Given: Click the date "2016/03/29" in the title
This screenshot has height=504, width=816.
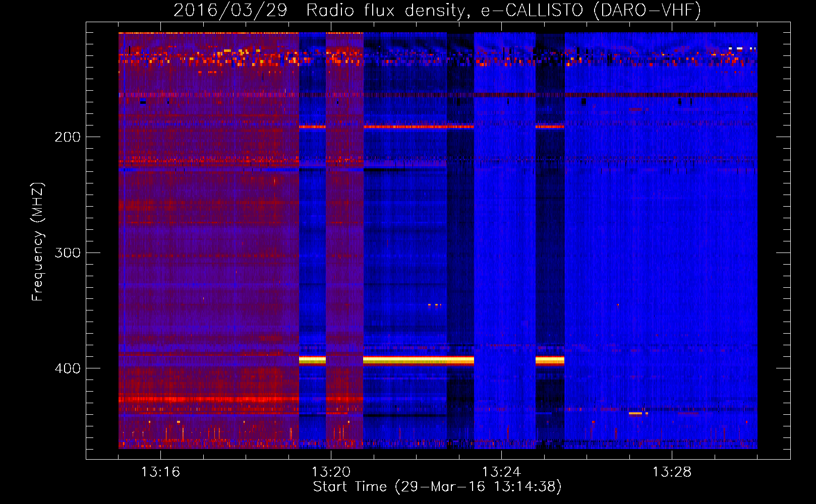Looking at the screenshot, I should point(230,10).
